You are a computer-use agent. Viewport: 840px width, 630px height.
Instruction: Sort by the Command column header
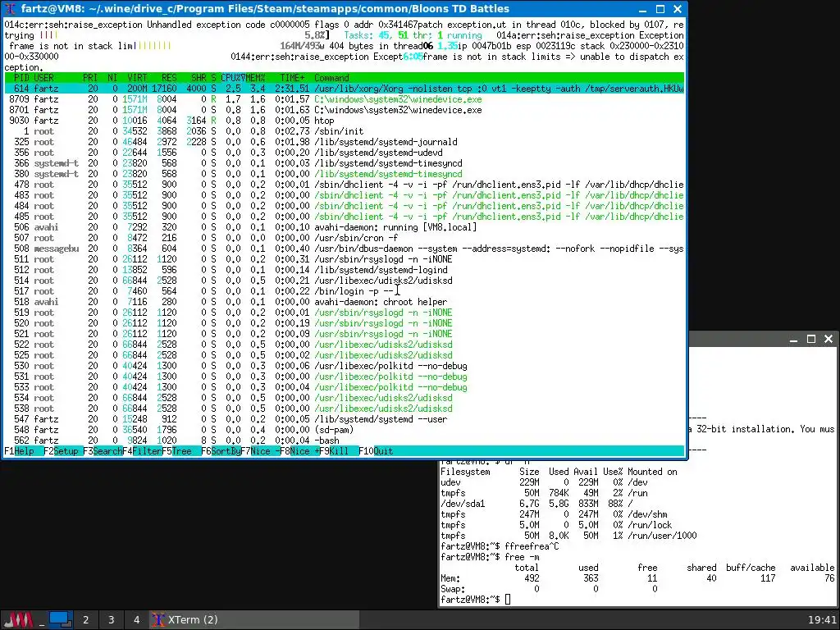tap(331, 78)
